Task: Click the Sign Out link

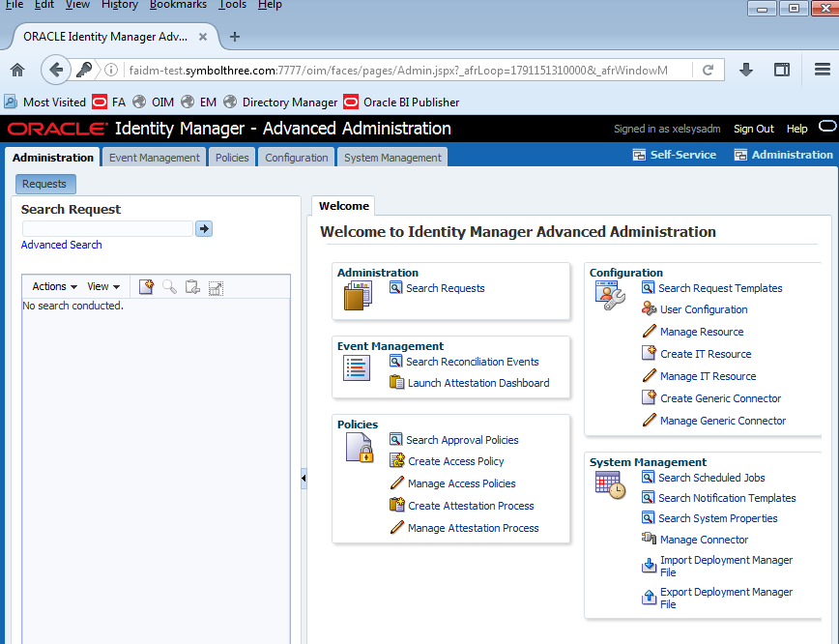Action: [x=753, y=129]
